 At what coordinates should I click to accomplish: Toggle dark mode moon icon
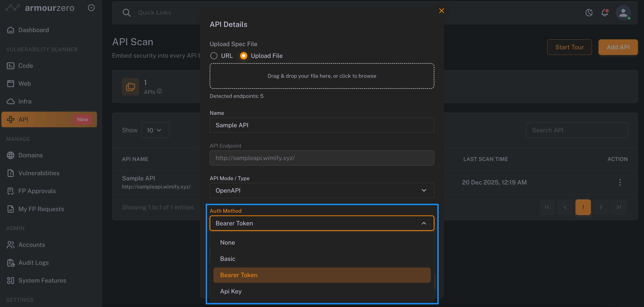(x=589, y=12)
